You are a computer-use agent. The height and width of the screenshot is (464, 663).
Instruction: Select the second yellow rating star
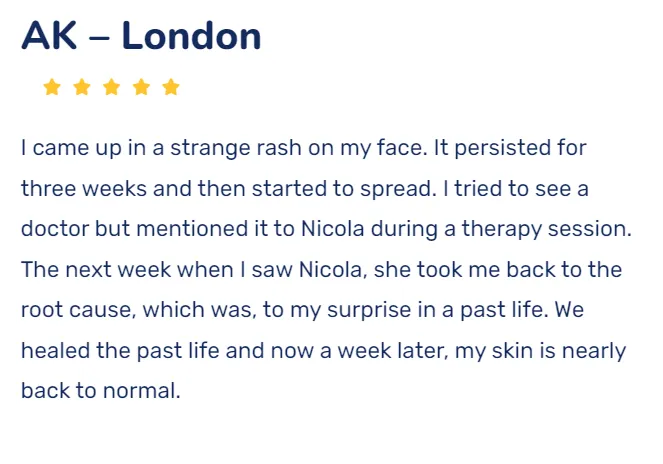coord(82,87)
